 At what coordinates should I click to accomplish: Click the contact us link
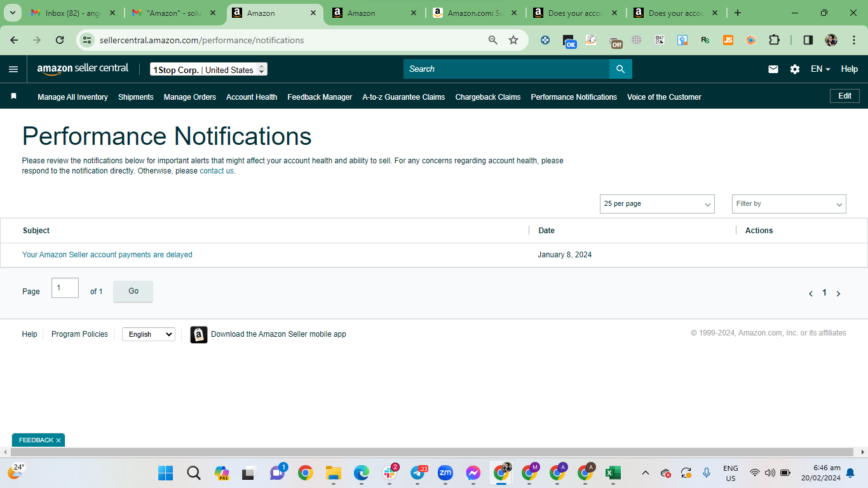[217, 171]
